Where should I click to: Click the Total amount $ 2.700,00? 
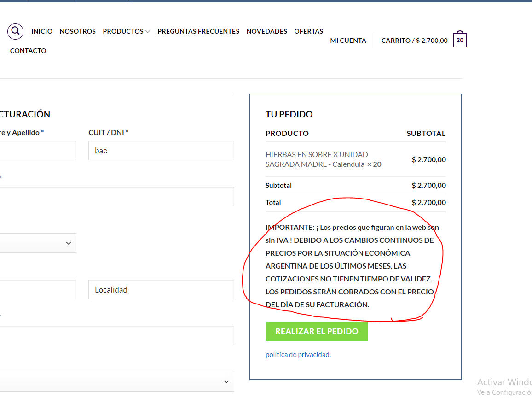tap(428, 202)
